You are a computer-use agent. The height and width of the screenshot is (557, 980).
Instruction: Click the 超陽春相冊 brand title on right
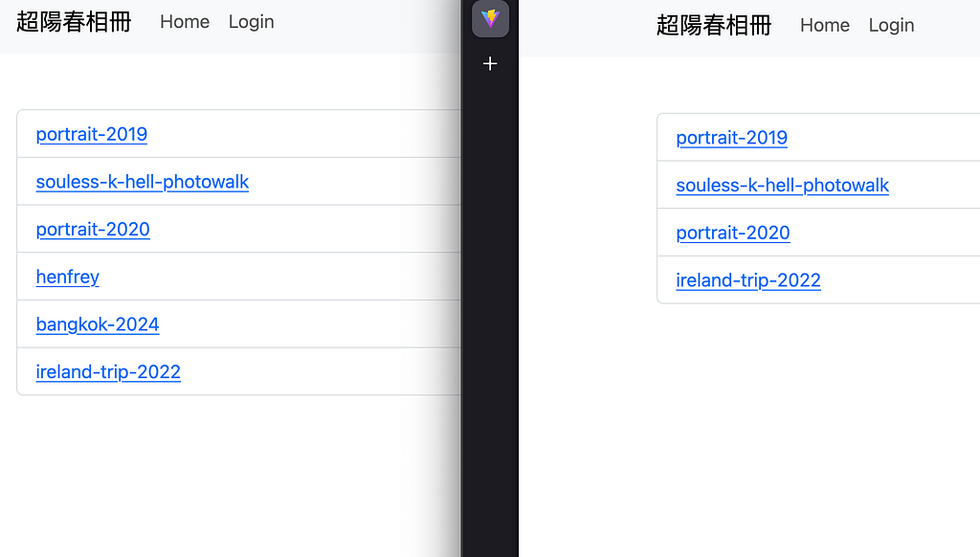tap(714, 25)
